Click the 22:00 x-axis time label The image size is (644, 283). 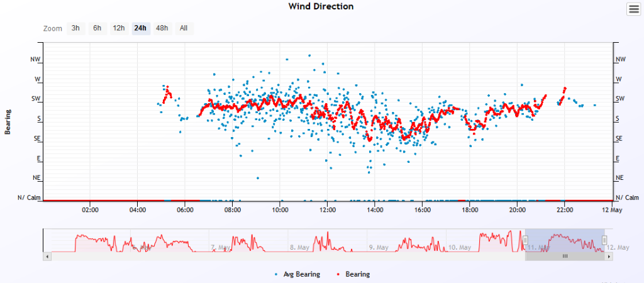point(564,209)
